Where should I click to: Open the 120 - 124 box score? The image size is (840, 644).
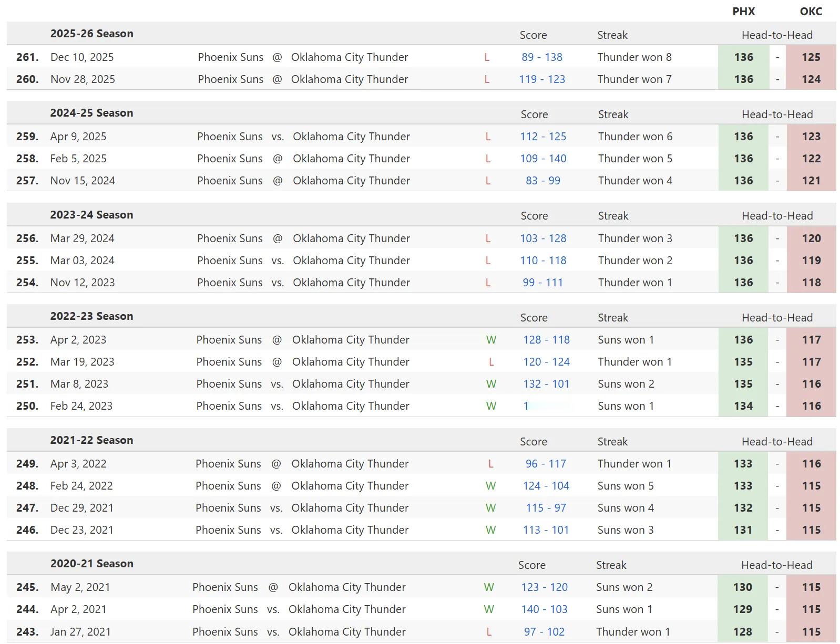[546, 362]
